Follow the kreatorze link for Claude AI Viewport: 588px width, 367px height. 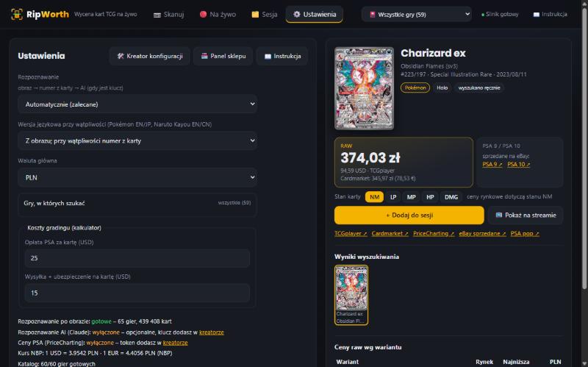tap(212, 332)
